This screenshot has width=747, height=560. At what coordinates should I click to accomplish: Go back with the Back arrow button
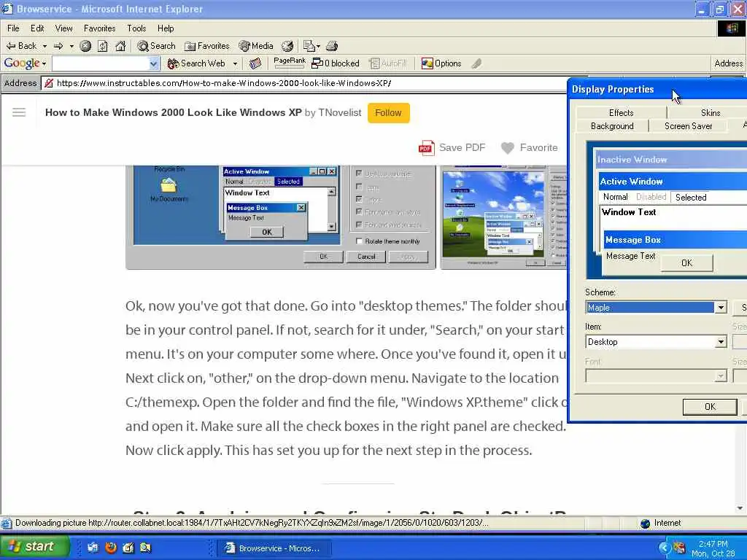pos(21,46)
